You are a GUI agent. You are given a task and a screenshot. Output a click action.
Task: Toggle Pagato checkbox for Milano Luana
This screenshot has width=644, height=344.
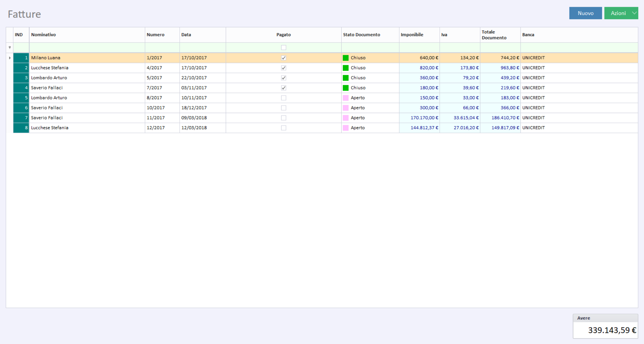(x=284, y=58)
